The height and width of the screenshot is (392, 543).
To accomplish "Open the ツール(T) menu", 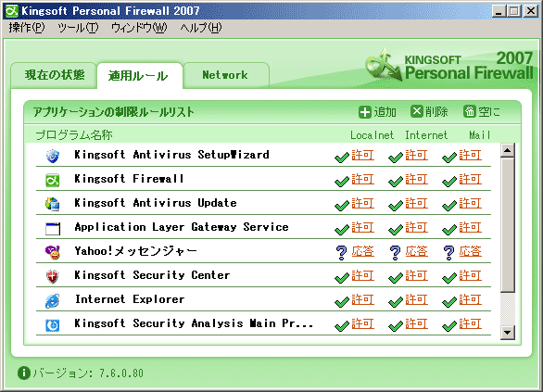I will pyautogui.click(x=78, y=28).
